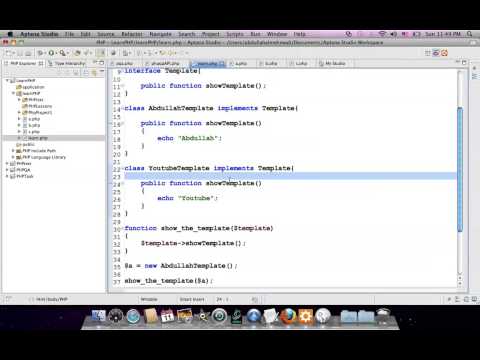
Task: Open Finder from the Dock
Action: click(98, 316)
